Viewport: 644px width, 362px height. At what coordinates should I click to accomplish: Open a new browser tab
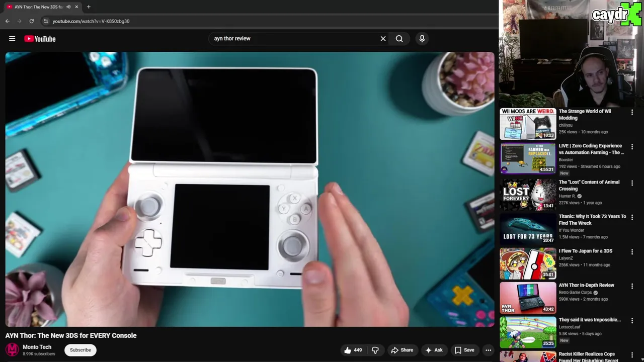coord(89,7)
